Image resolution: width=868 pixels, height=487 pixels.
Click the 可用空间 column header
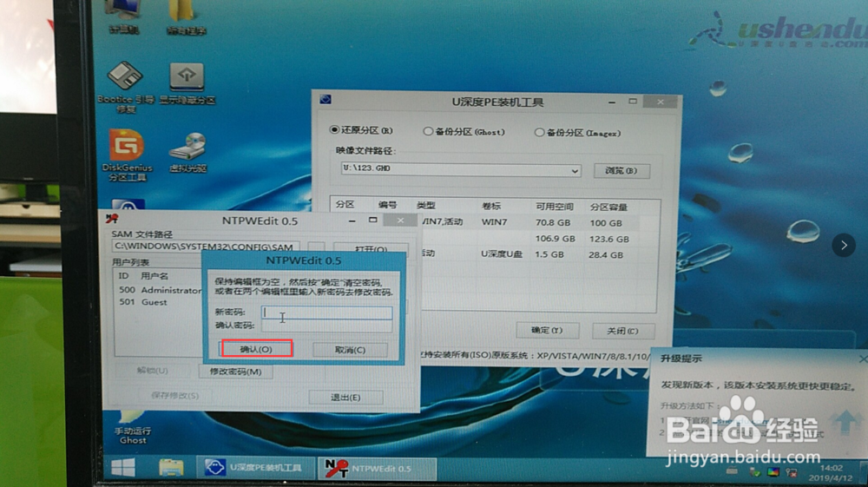(x=554, y=207)
